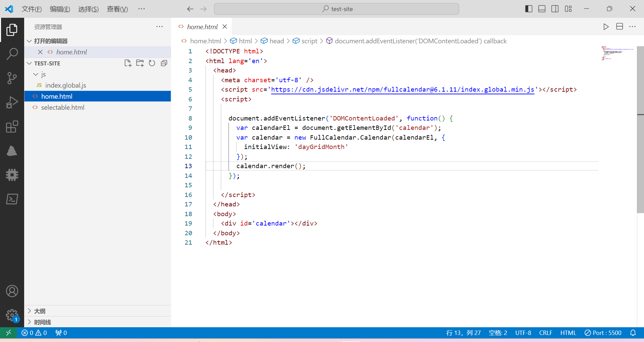The width and height of the screenshot is (644, 342).
Task: Click cursor position 行 13, 列 27
Action: click(x=464, y=333)
